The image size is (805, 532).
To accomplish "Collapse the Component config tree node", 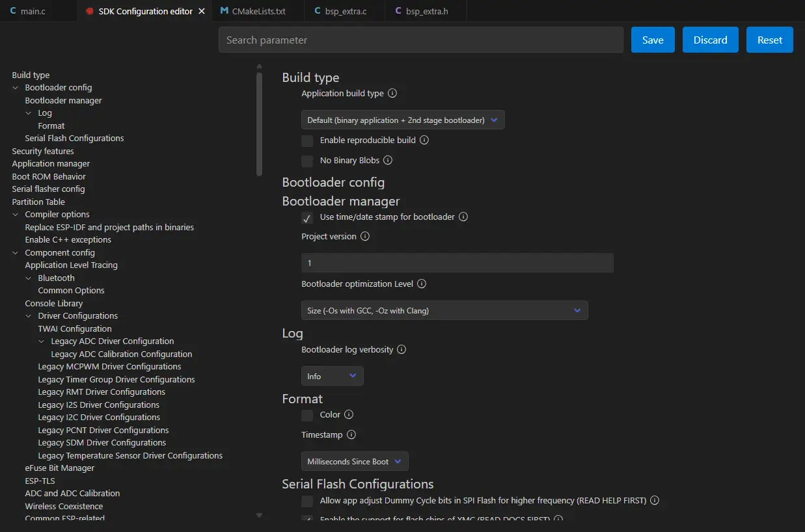I will [16, 253].
